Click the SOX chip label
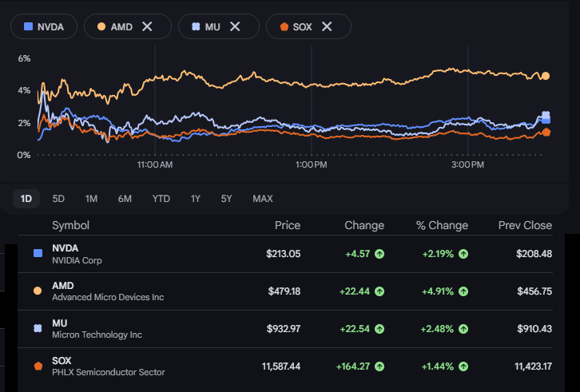 click(302, 27)
